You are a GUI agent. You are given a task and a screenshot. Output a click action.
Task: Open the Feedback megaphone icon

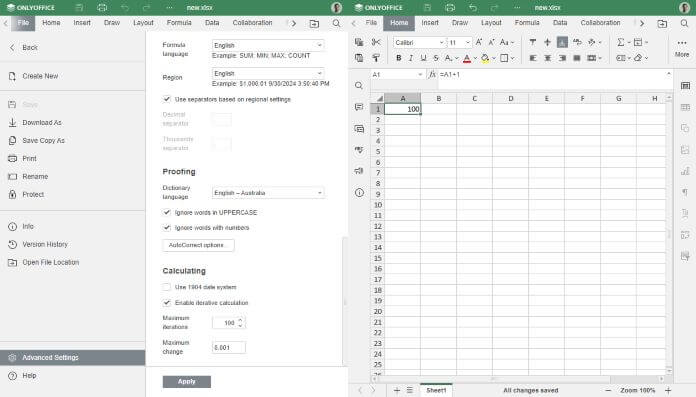(359, 171)
